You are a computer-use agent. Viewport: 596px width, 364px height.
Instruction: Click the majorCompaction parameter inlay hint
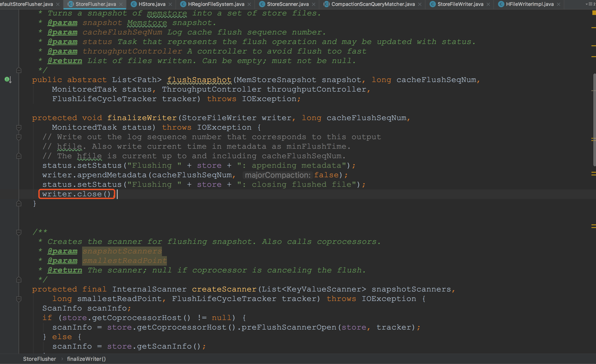tap(277, 175)
